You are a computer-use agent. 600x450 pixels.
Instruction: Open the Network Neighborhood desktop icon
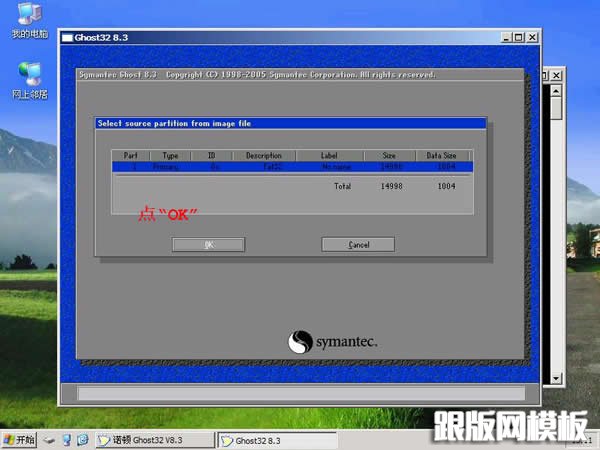click(x=30, y=81)
